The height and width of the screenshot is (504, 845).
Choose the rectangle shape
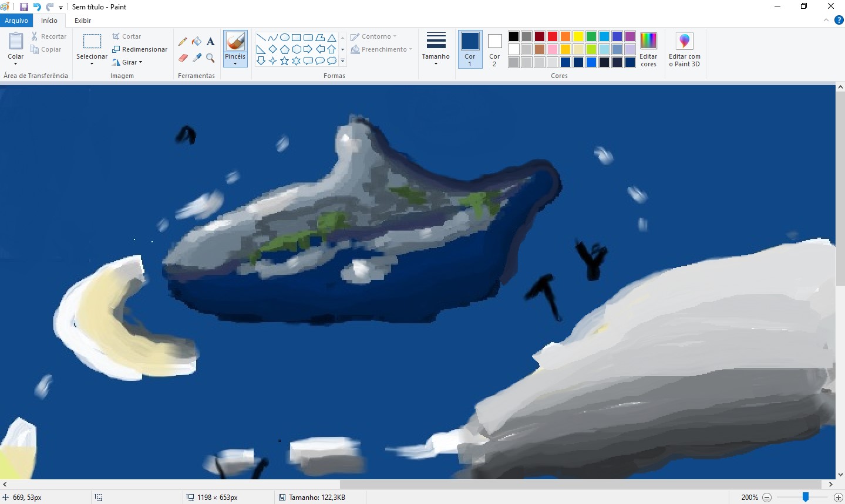coord(296,37)
